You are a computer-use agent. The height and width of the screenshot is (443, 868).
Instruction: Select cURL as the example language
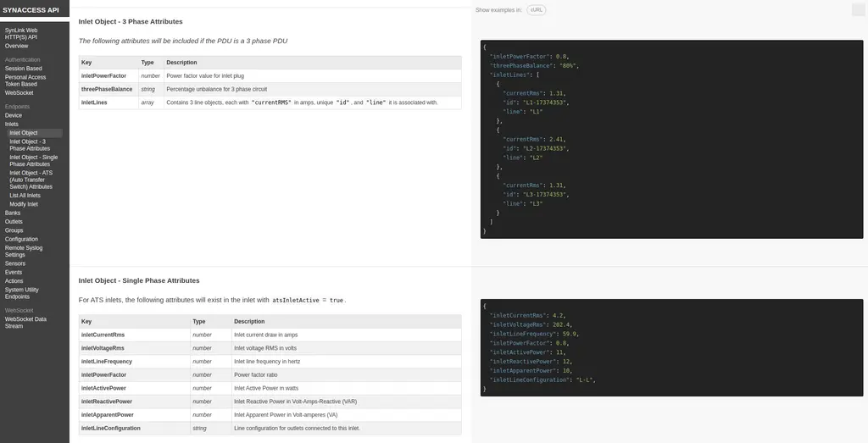(x=536, y=10)
